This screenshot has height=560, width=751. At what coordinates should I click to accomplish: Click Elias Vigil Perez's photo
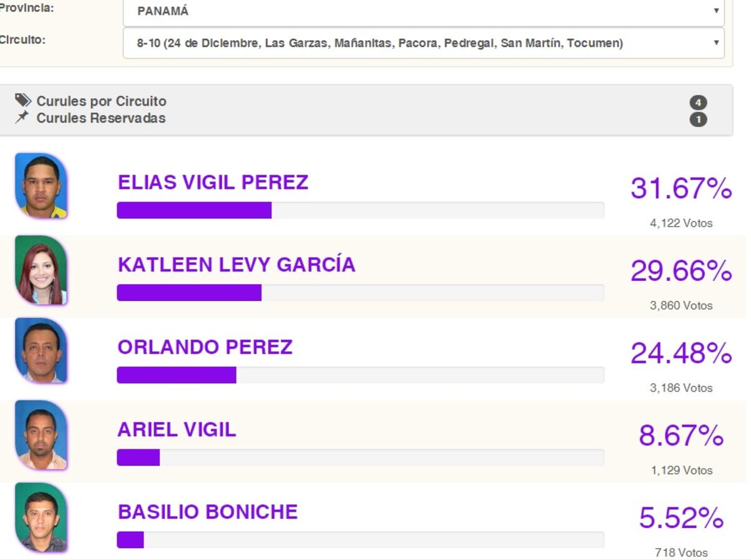point(41,186)
